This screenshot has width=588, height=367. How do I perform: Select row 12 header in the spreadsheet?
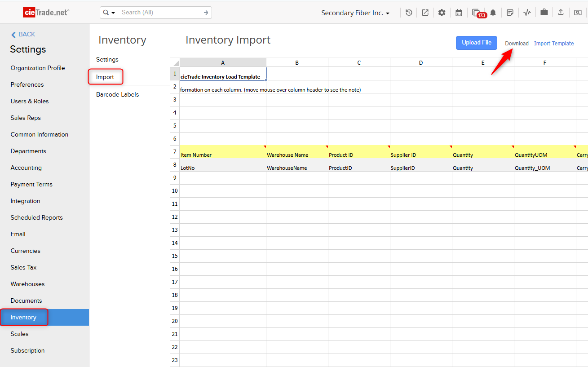tap(175, 217)
